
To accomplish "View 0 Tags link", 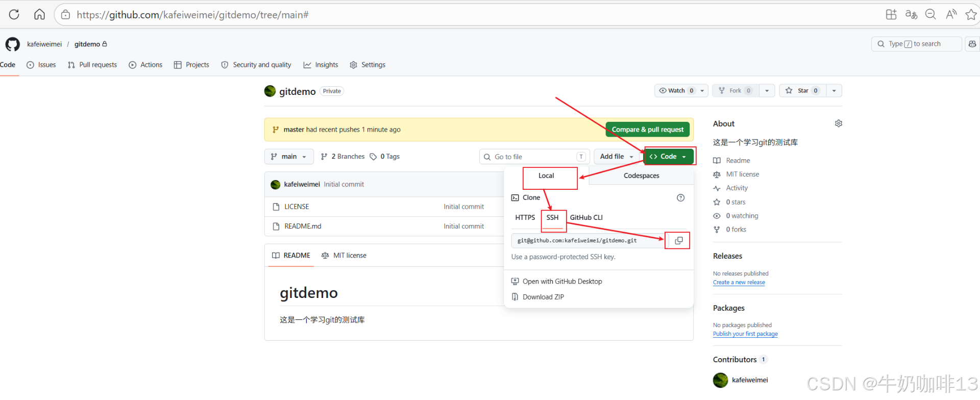I will tap(384, 157).
